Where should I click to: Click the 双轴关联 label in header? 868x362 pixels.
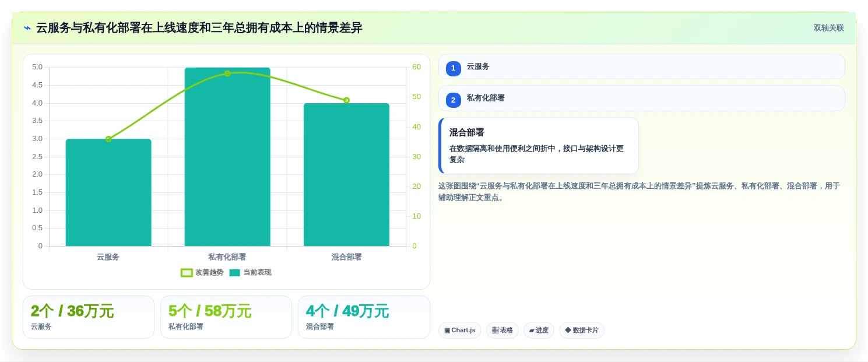pos(828,28)
